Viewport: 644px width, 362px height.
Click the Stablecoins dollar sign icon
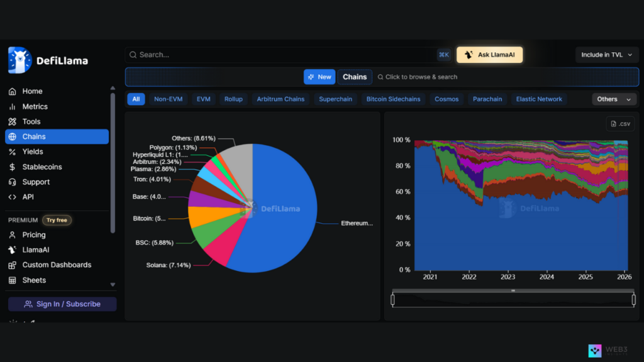[x=12, y=167]
